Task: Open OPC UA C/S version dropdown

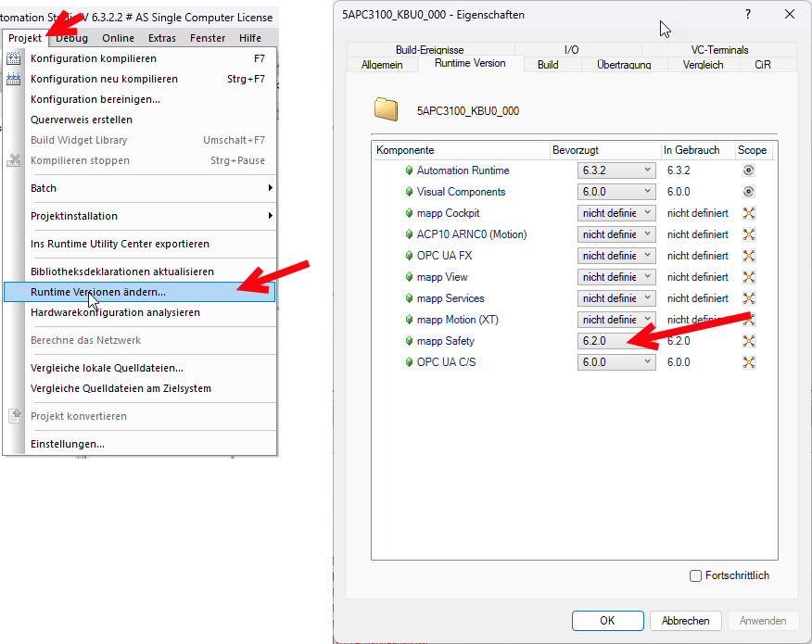Action: [616, 362]
